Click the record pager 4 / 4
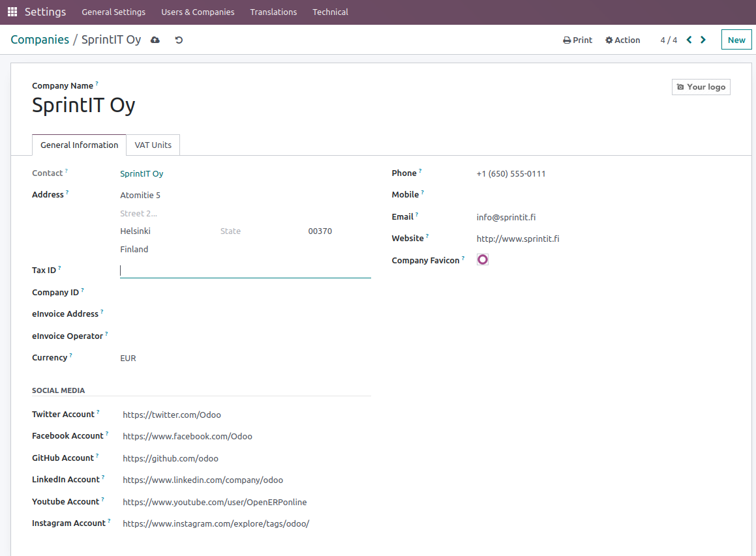756x556 pixels. click(x=669, y=40)
